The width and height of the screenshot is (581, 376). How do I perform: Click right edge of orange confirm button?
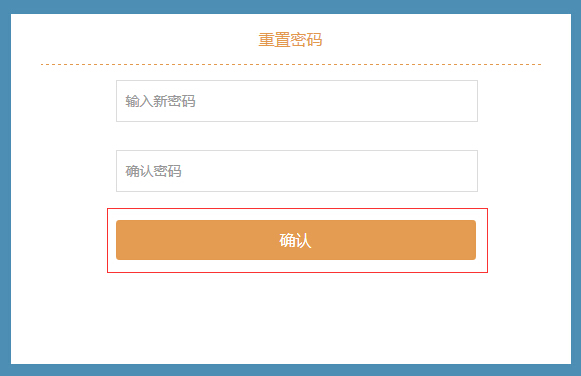[x=470, y=240]
